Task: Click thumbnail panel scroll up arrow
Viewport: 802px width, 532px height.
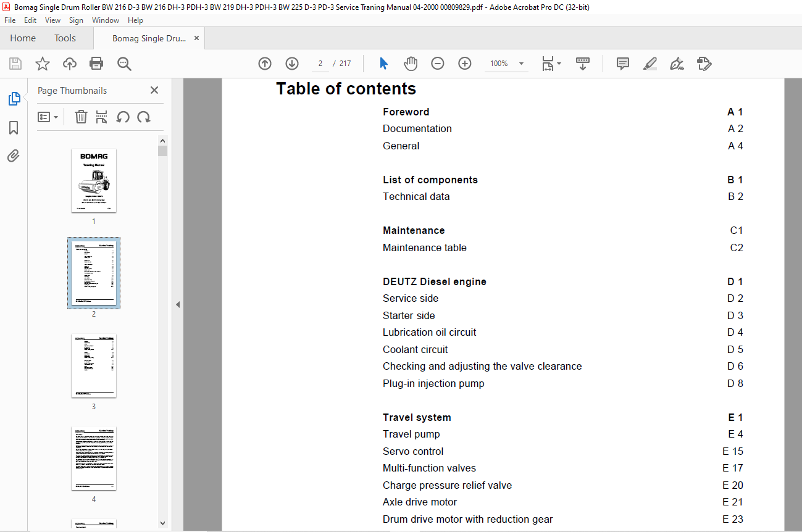Action: click(x=162, y=141)
